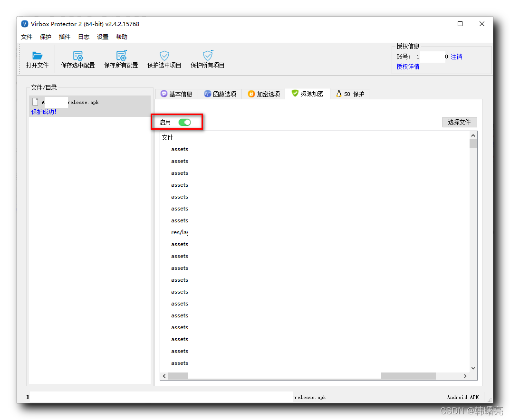The width and height of the screenshot is (510, 420).
Task: Click the horizontal scroll left arrow
Action: (x=164, y=376)
